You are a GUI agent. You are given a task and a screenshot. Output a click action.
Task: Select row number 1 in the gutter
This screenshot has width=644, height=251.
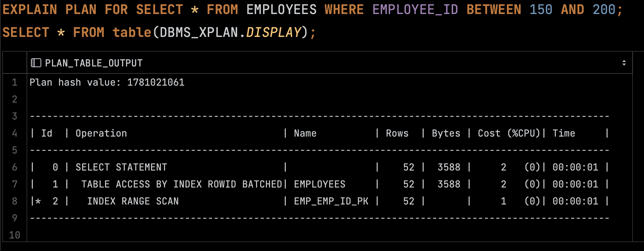[x=15, y=82]
